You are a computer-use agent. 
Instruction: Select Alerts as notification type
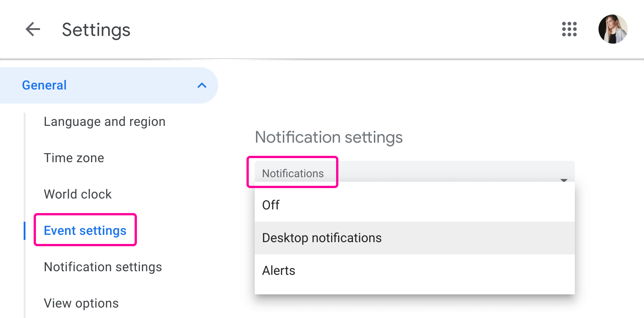tap(279, 270)
